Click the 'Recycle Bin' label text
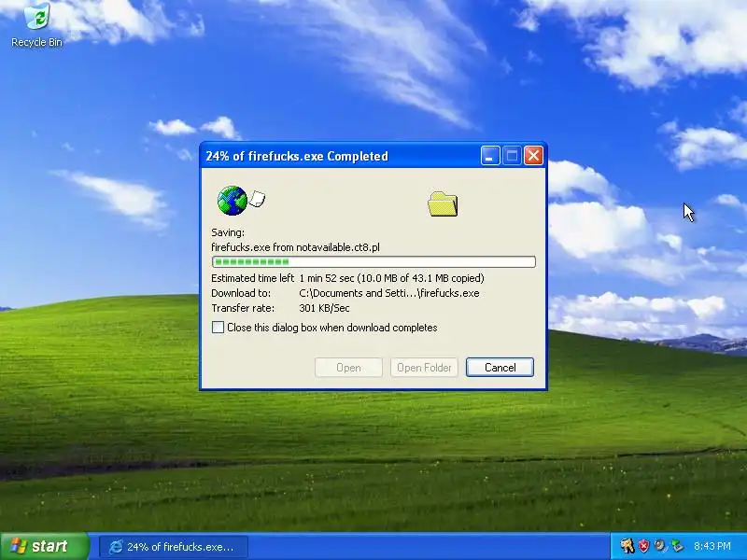747x560 pixels. (x=36, y=42)
